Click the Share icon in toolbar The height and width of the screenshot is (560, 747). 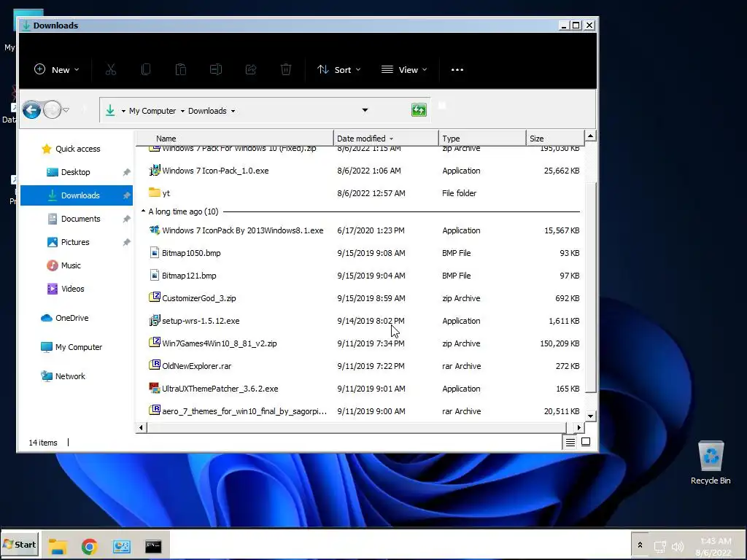[x=251, y=69]
